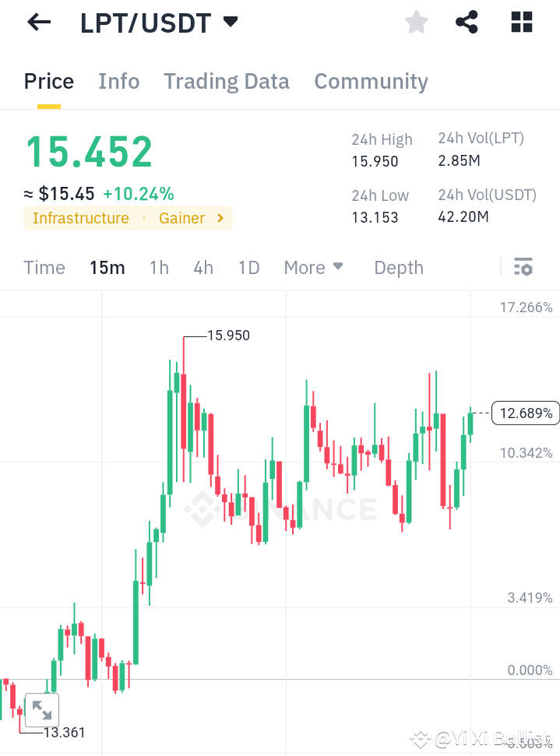Enable the 4h timeframe view
The width and height of the screenshot is (560, 756).
(203, 267)
